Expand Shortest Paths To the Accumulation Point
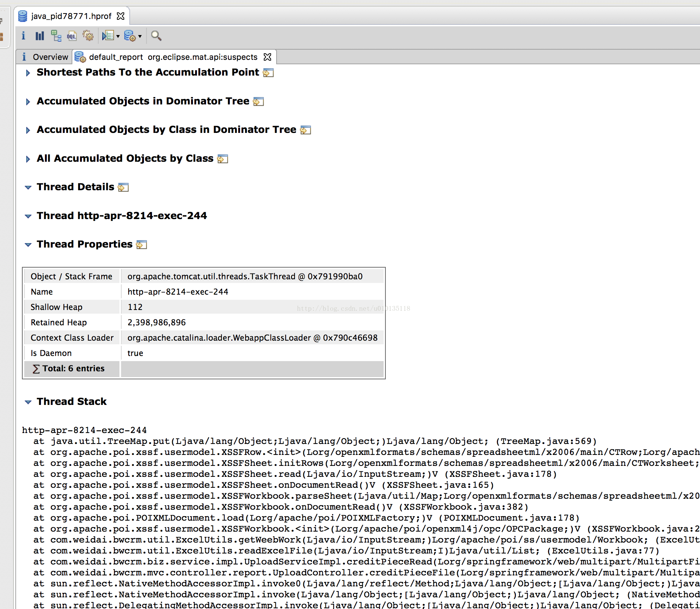 click(x=28, y=73)
